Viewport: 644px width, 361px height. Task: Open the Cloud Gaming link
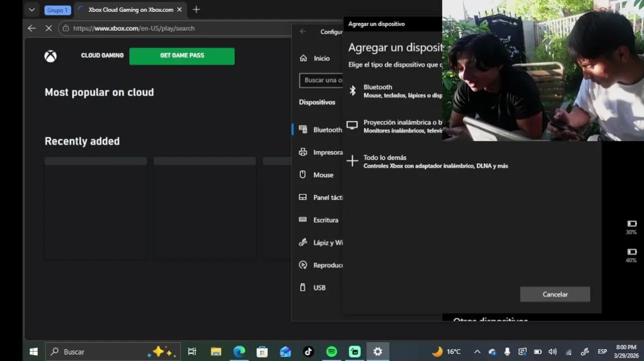tap(102, 56)
